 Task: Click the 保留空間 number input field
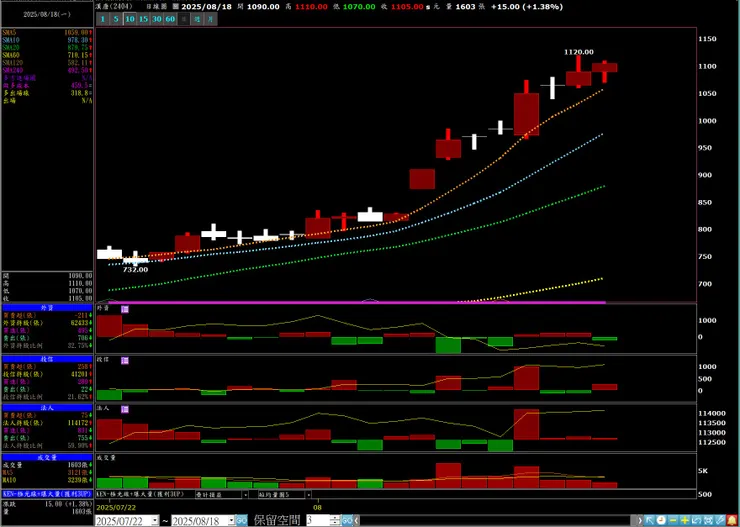click(x=319, y=520)
